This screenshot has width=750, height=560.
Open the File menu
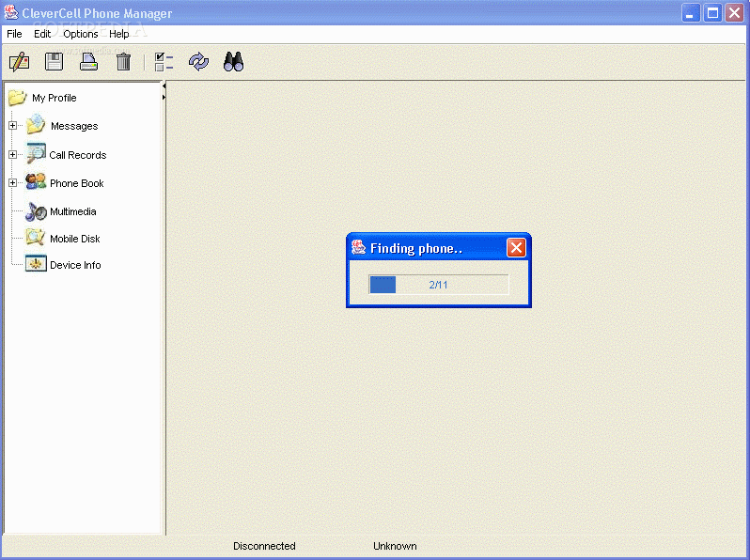14,34
